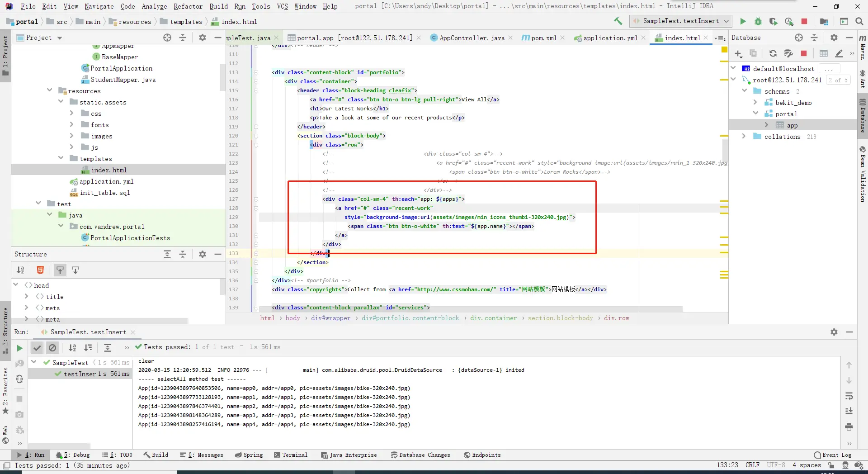Expand the fonts folder
This screenshot has height=474, width=868.
pyautogui.click(x=71, y=124)
